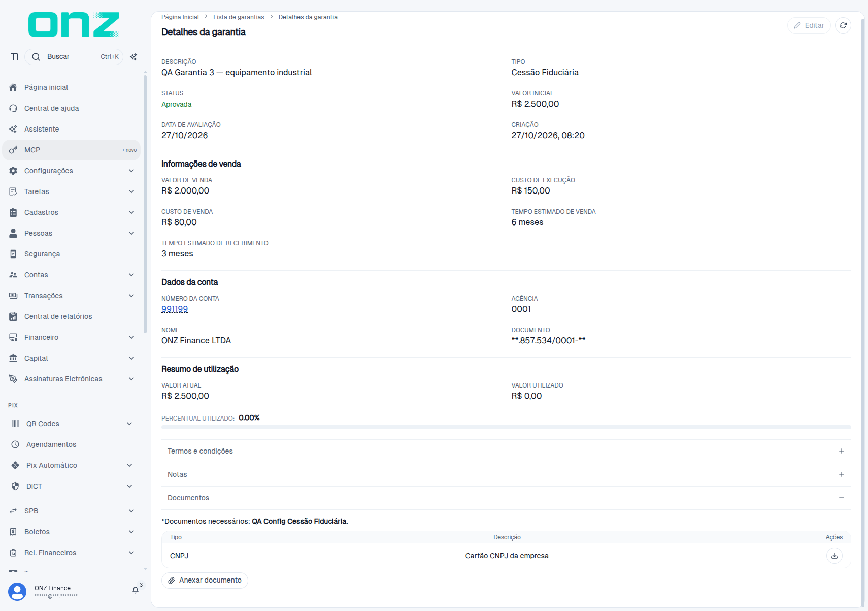Click the refresh icon near Editar
This screenshot has height=611, width=868.
tap(843, 25)
